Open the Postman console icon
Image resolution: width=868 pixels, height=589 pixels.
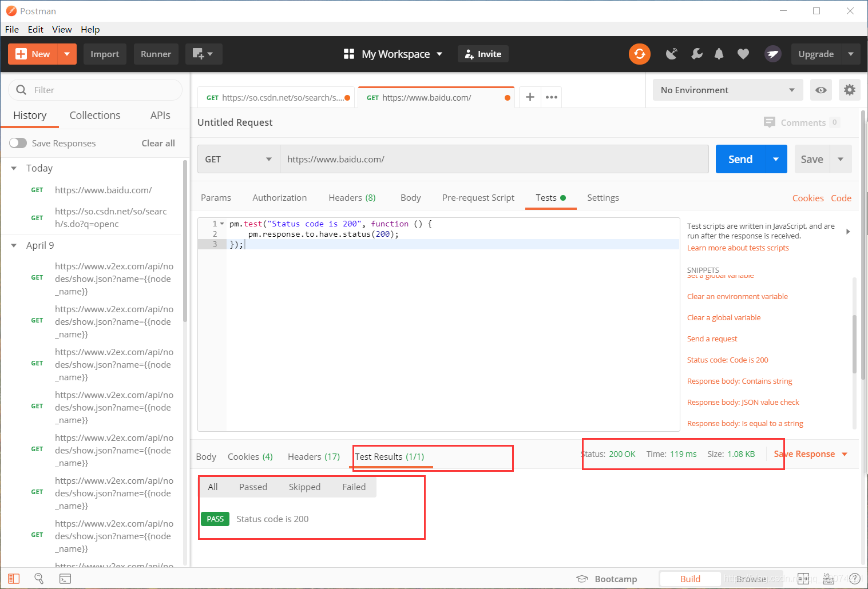(x=65, y=579)
